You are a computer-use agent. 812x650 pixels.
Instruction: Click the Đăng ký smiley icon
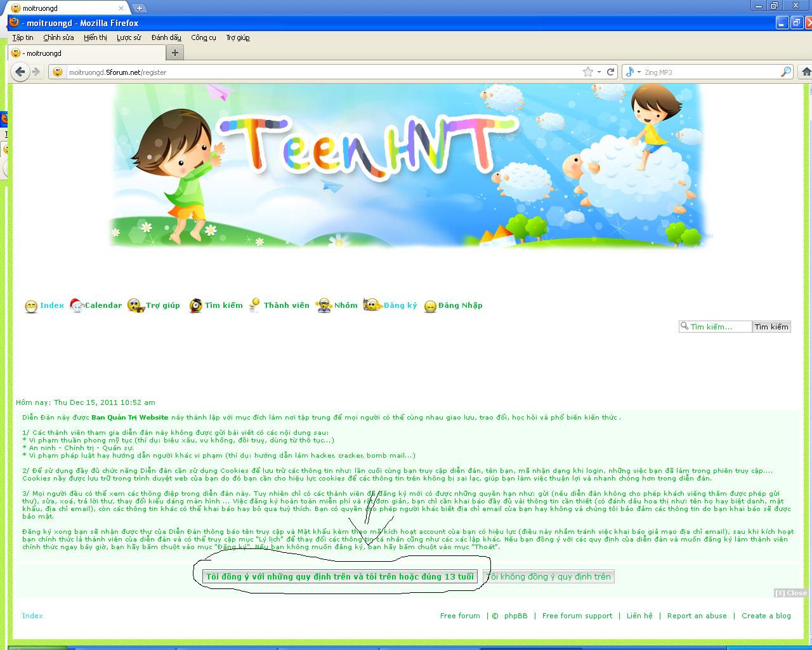coord(372,305)
